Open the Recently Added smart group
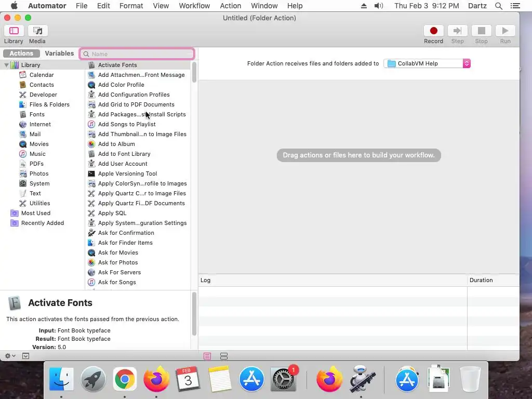 point(43,223)
